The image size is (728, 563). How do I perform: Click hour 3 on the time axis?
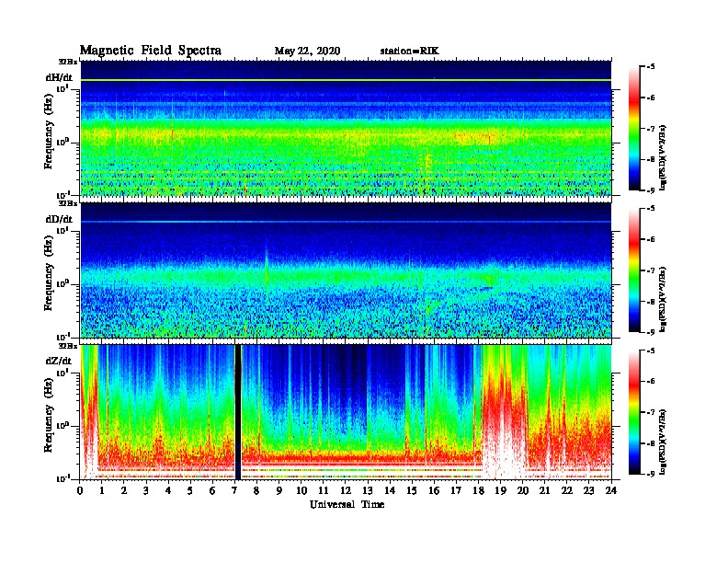pos(146,490)
